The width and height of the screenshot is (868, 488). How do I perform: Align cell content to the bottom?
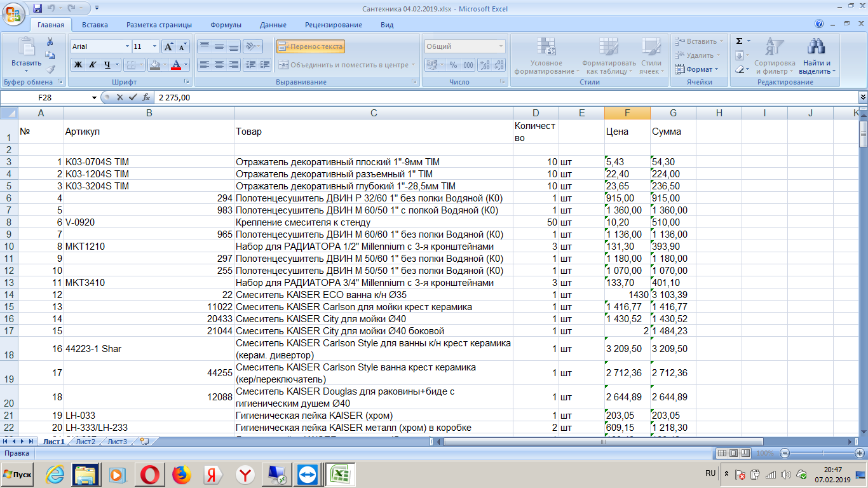(x=234, y=46)
